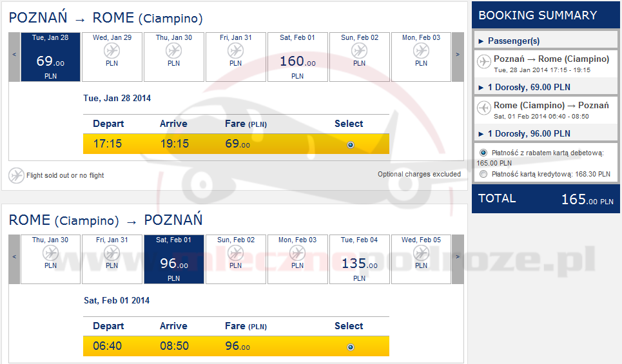622x364 pixels.
Task: Click plane icon beside Rome → Poznań summary
Action: pyautogui.click(x=484, y=108)
